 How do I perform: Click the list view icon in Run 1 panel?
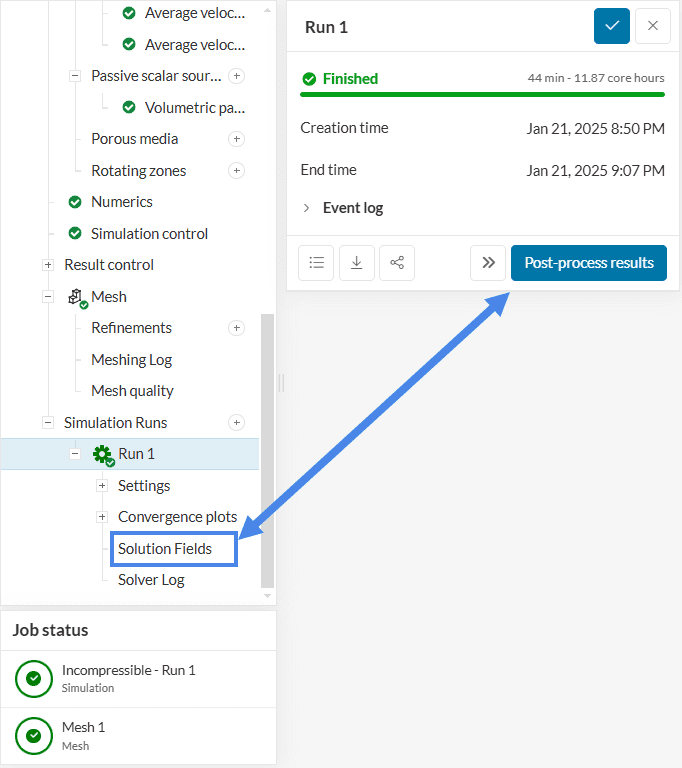pos(317,263)
